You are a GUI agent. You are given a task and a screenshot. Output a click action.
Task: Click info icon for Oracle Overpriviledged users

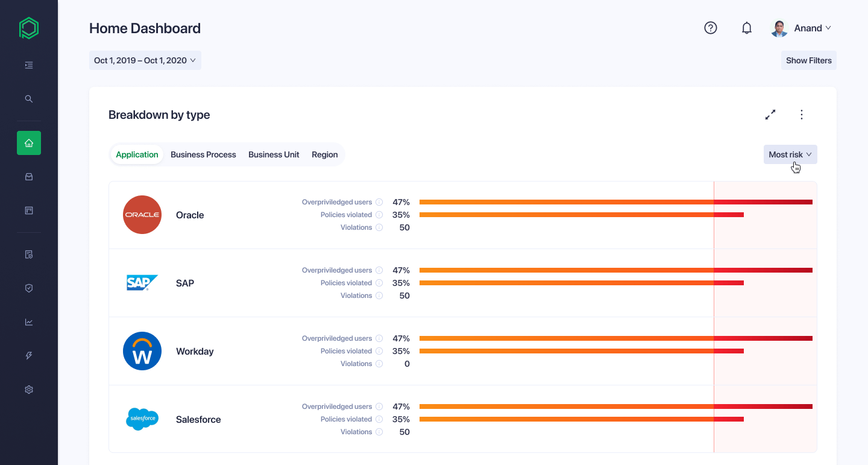(379, 202)
